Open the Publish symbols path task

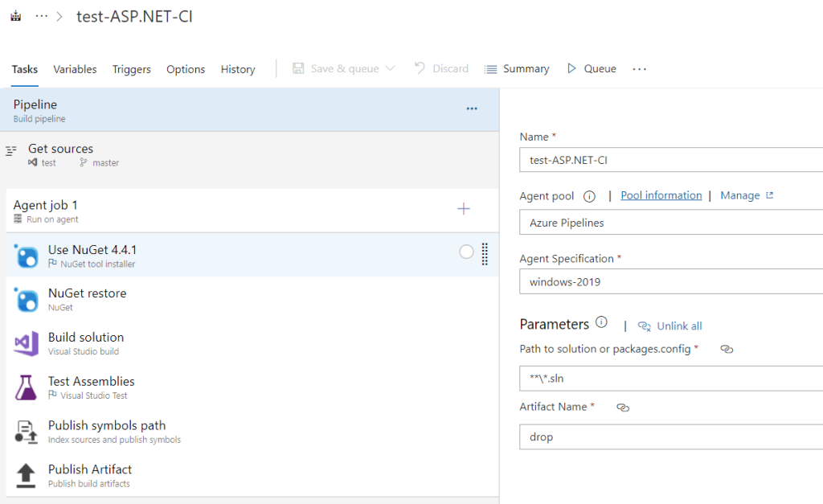point(252,432)
